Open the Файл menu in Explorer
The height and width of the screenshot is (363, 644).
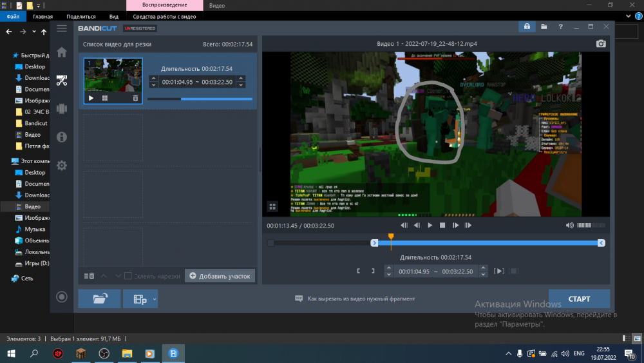[x=13, y=17]
